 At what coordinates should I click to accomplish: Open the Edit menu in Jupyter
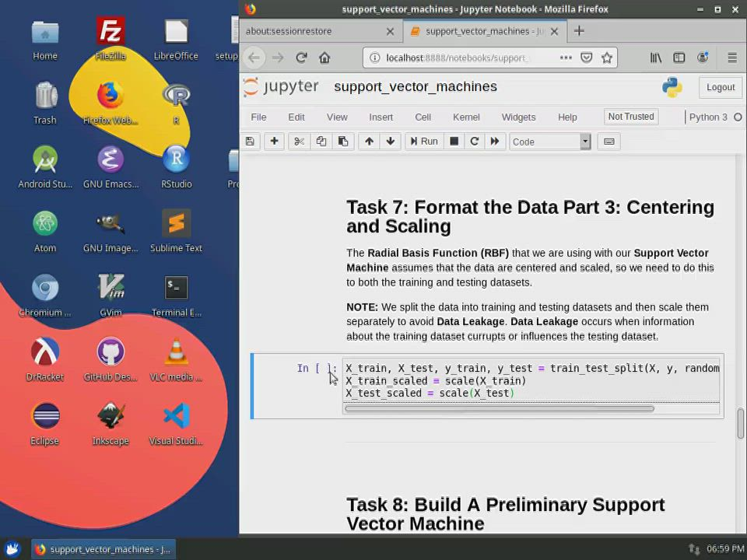click(x=296, y=117)
